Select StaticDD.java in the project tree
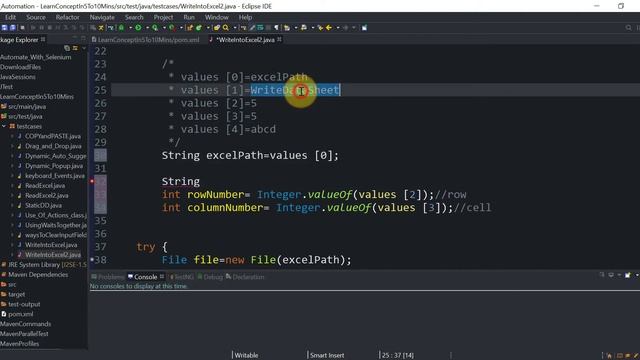Screen dimensions: 640x360 [43, 205]
